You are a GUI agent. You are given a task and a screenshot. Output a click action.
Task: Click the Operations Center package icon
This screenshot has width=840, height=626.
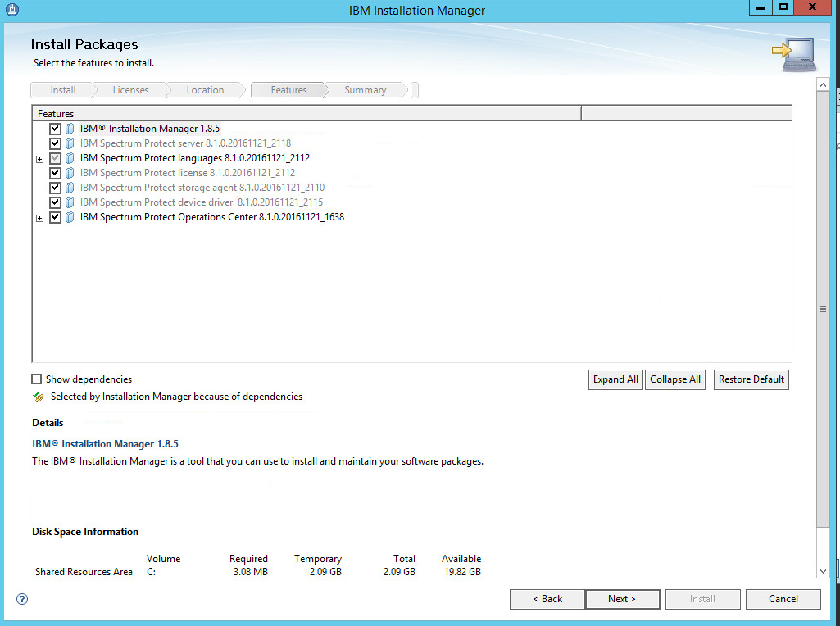[x=70, y=217]
